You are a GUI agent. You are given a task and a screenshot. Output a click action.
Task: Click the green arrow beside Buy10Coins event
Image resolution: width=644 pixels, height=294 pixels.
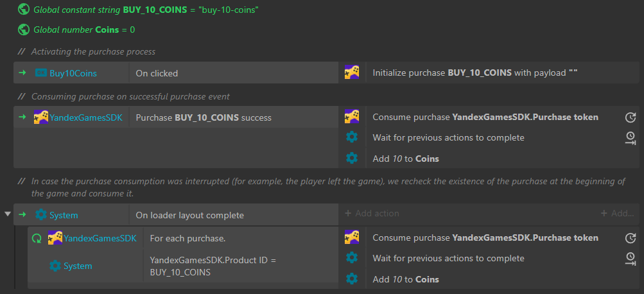point(22,73)
